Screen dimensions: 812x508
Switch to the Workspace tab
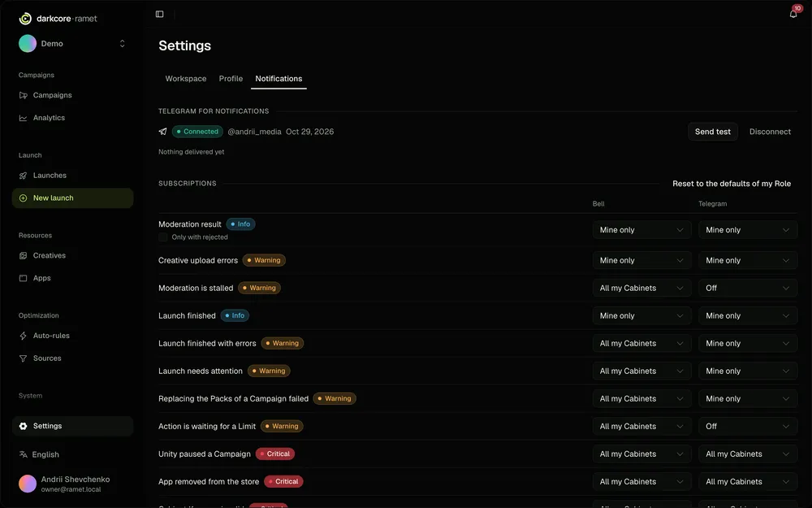pyautogui.click(x=186, y=79)
